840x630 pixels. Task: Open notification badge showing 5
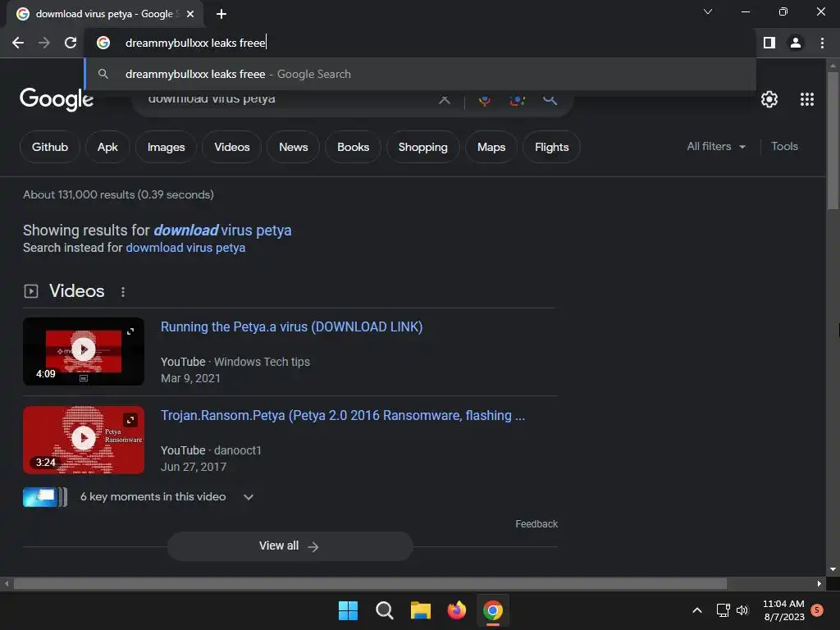point(817,609)
